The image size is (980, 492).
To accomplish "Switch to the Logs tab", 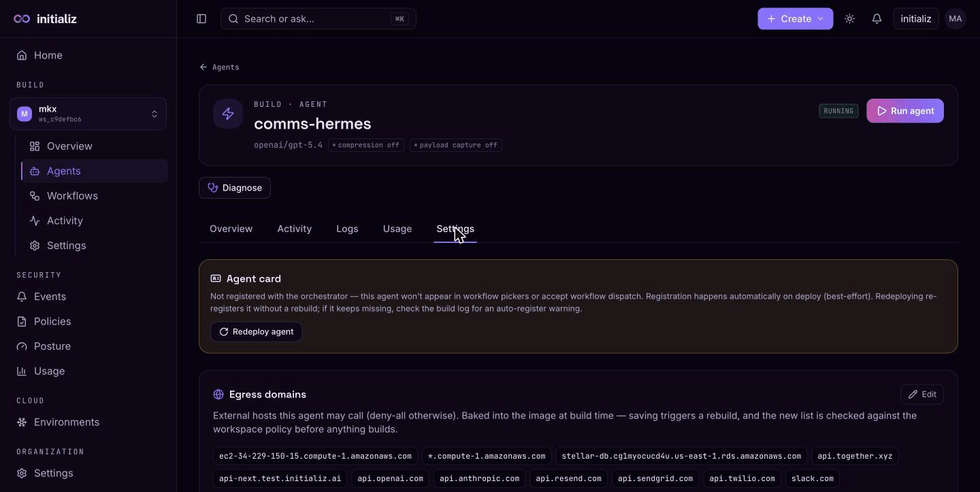I will pos(347,229).
